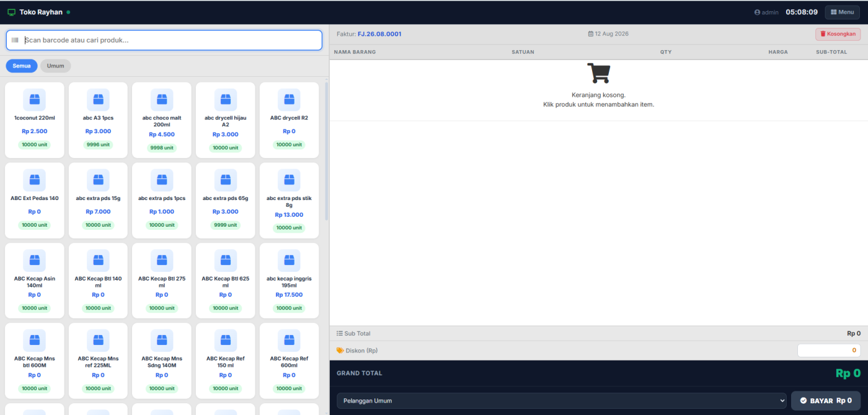Screen dimensions: 868x415
Task: Click the admin user icon
Action: click(x=757, y=12)
